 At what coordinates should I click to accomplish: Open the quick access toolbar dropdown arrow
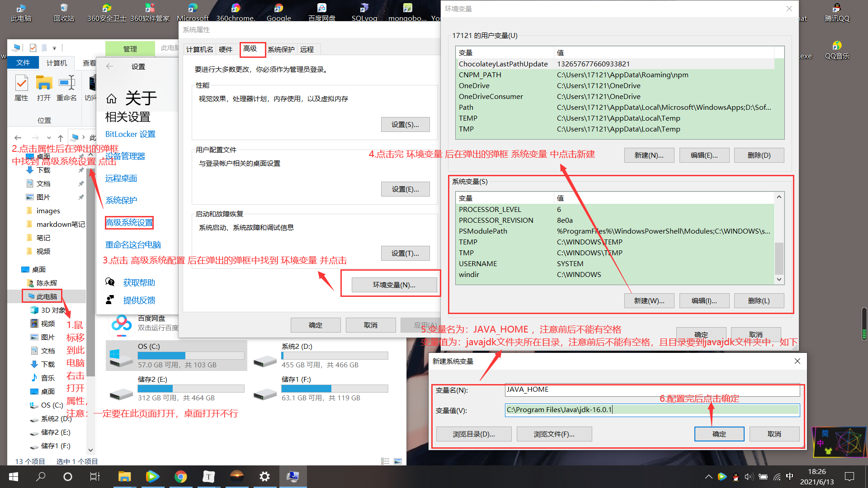[55, 47]
